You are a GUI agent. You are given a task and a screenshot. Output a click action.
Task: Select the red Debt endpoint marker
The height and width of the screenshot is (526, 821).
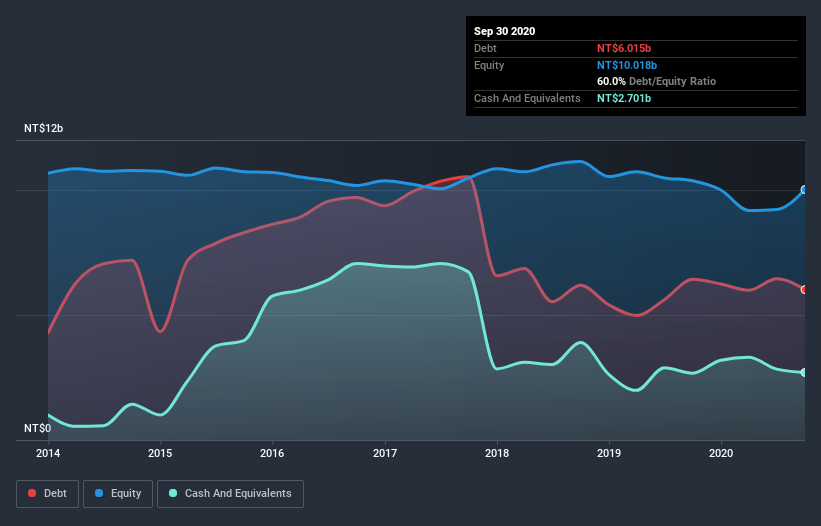click(x=804, y=289)
